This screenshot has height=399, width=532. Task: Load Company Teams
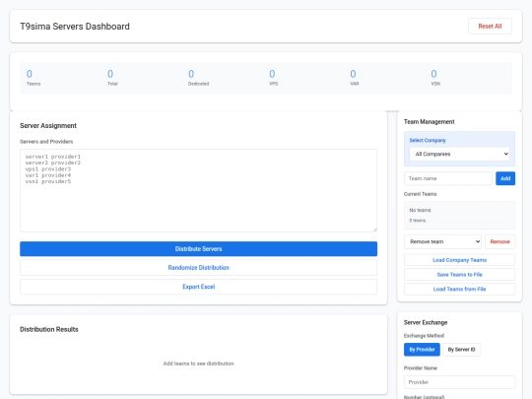click(459, 260)
